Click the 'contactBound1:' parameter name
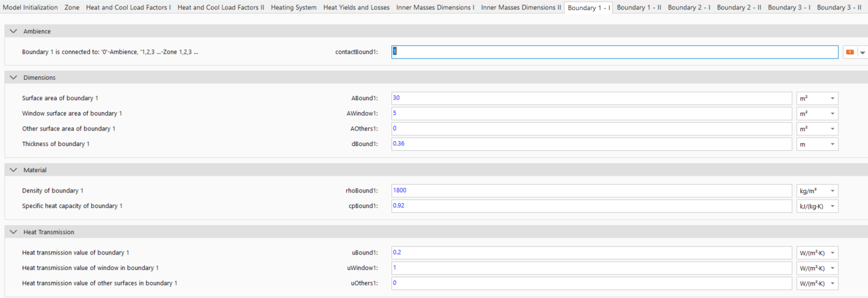This screenshot has width=868, height=298. (357, 52)
